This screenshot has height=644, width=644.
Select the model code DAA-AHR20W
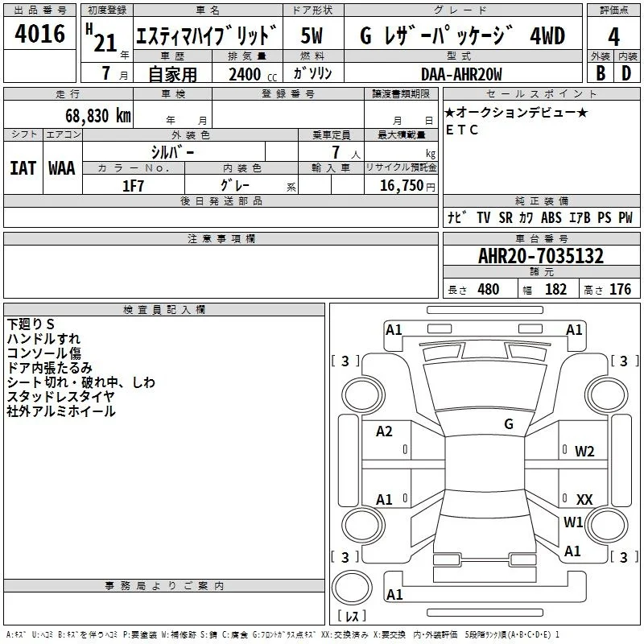461,74
